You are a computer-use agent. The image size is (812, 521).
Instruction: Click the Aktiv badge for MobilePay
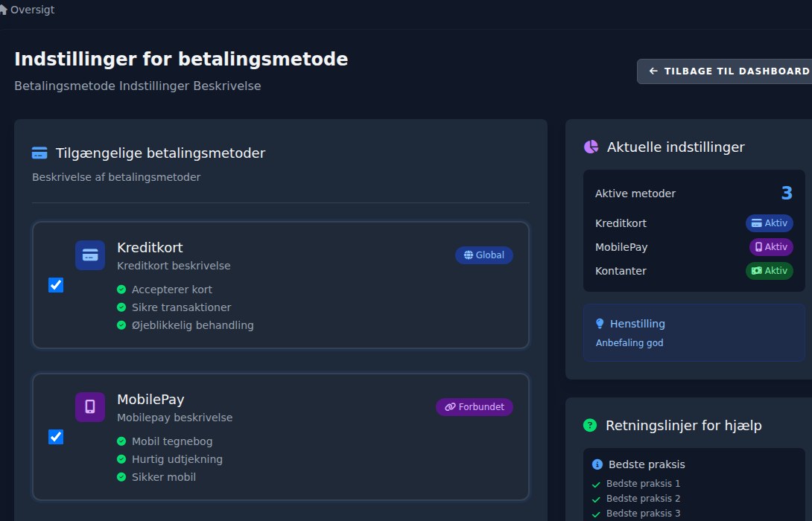pyautogui.click(x=771, y=247)
